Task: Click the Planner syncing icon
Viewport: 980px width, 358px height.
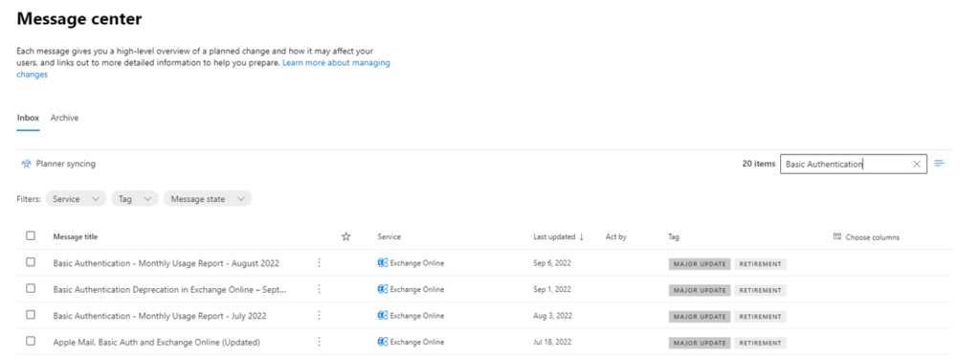Action: coord(26,164)
